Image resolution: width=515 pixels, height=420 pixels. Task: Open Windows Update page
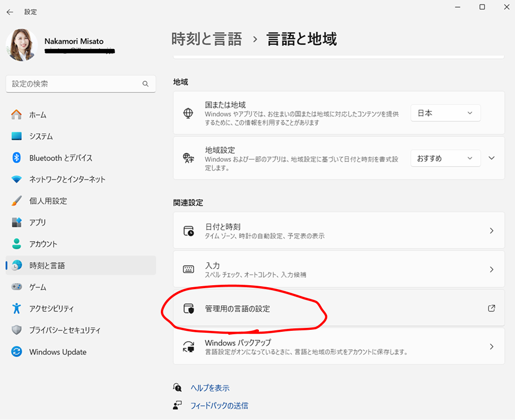point(81,352)
